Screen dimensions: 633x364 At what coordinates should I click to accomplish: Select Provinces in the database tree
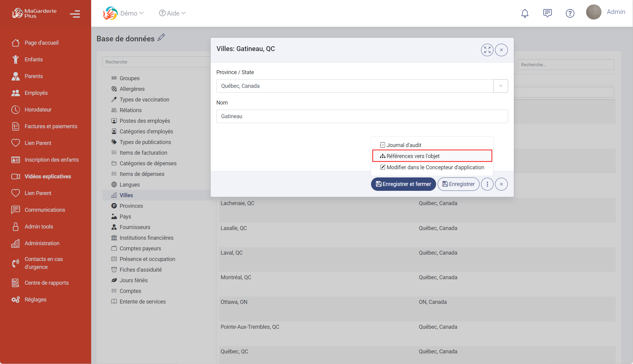[131, 206]
